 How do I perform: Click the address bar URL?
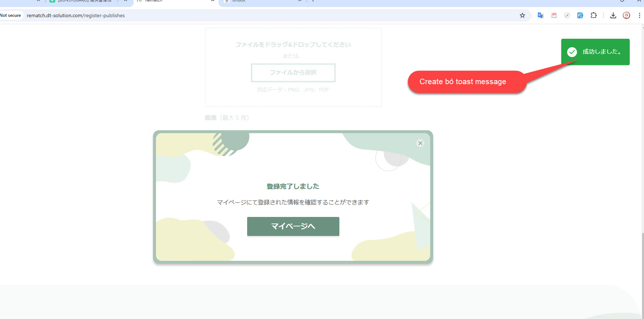coord(76,15)
